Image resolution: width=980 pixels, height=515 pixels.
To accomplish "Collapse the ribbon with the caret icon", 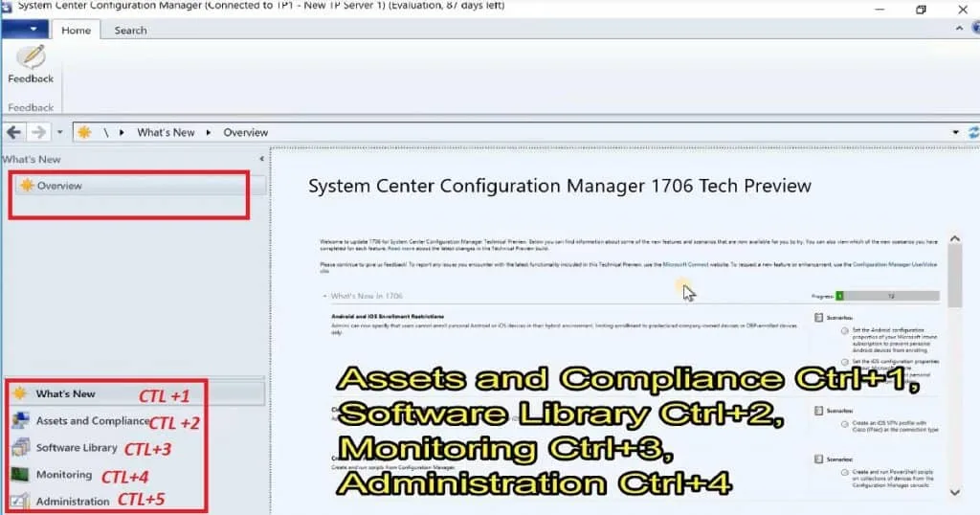I will [959, 29].
